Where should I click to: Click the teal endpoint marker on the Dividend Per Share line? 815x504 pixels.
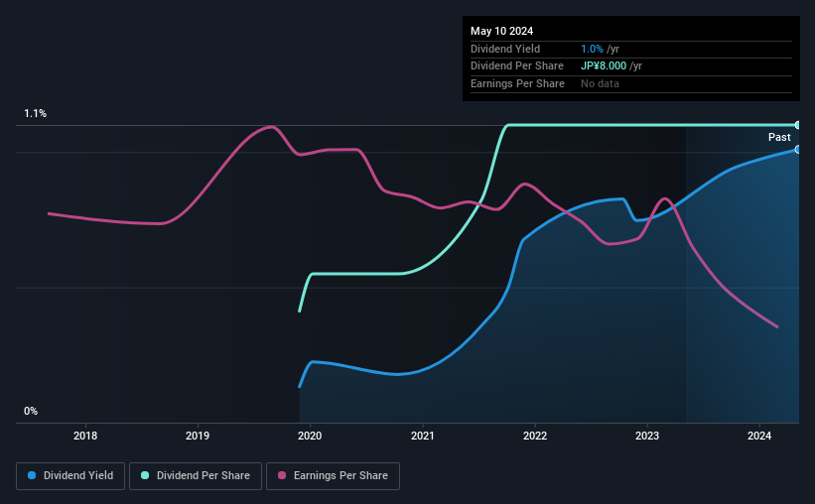[x=798, y=125]
